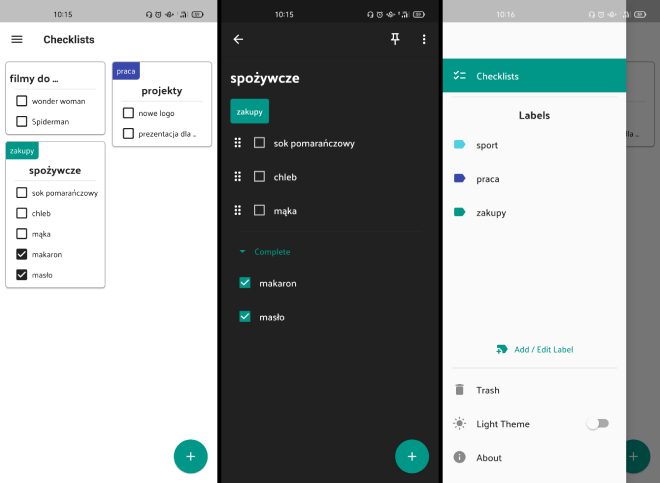Image resolution: width=660 pixels, height=483 pixels.
Task: Tap the zakupy tag on dark checklist
Action: pyautogui.click(x=249, y=111)
